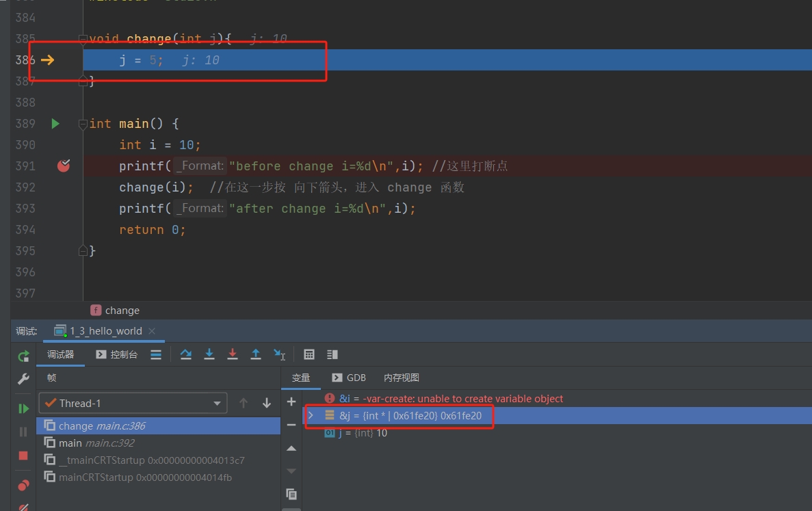Click the Run to Cursor icon
The image size is (812, 511).
tap(279, 354)
